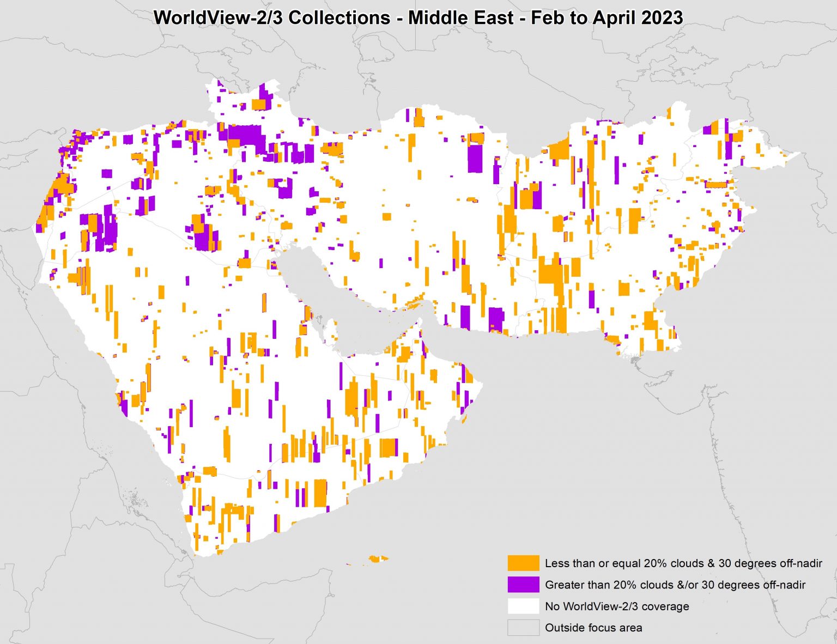Click the map title 'WorldView-2/3 Collections - Middle East - Feb to April 2023'

[x=418, y=17]
